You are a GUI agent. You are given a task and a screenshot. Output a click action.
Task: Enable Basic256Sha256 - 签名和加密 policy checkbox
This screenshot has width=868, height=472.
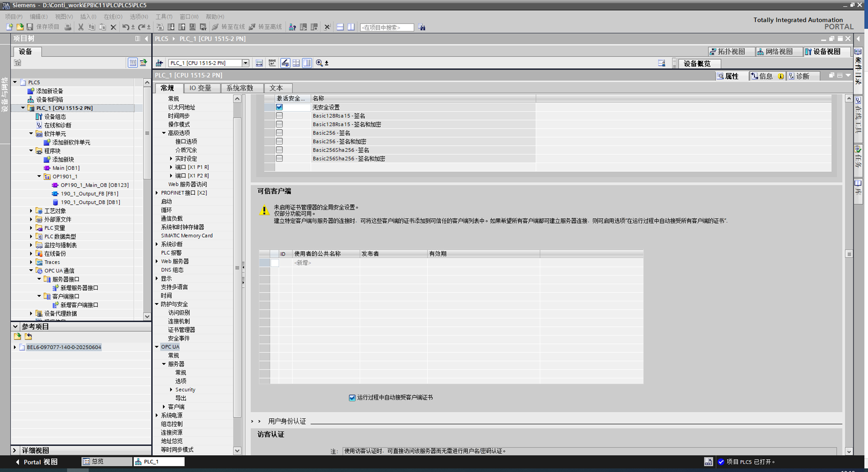click(x=279, y=159)
